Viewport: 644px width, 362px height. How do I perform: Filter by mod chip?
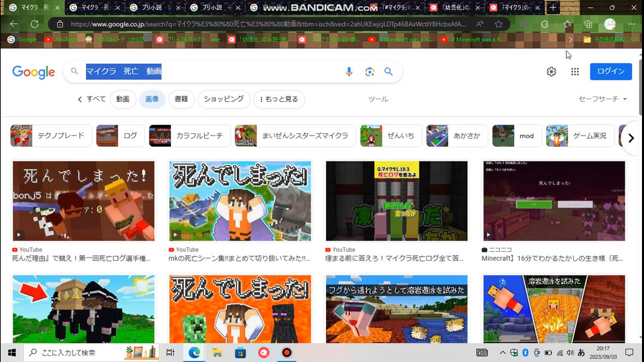[x=517, y=135]
